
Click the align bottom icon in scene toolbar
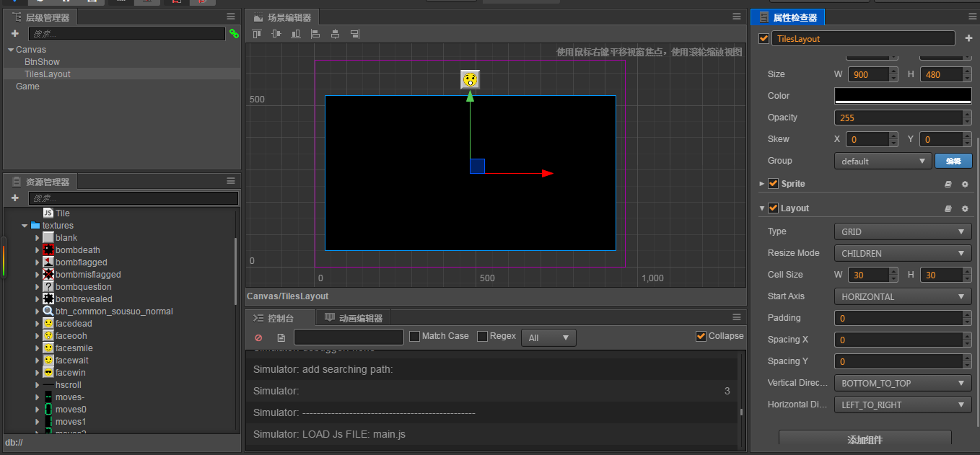click(x=296, y=33)
